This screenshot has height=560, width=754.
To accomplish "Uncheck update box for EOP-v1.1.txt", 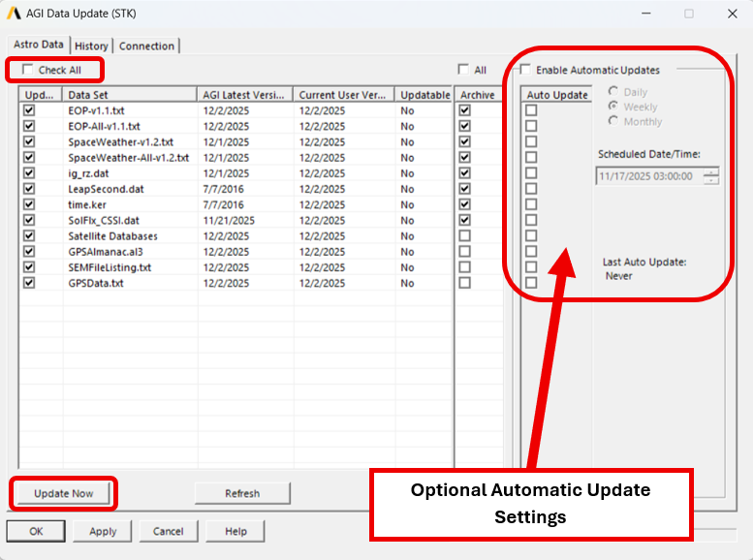I will (x=29, y=110).
